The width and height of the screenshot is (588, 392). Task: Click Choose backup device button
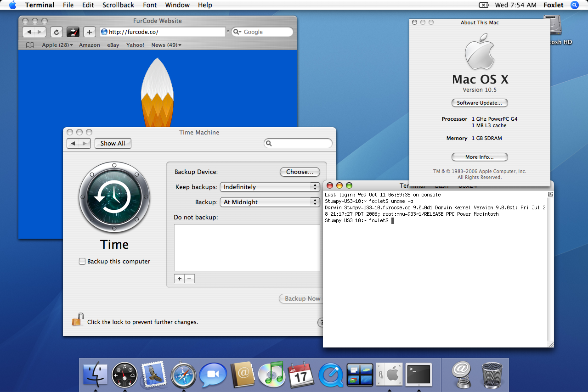coord(300,172)
